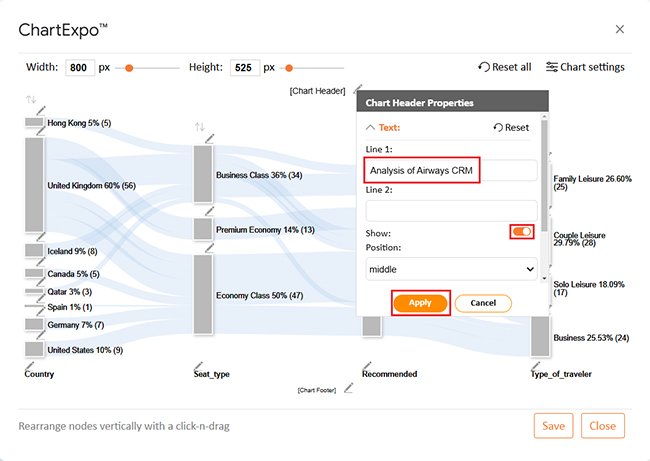Collapse the Text section chevron
650x461 pixels.
(372, 128)
